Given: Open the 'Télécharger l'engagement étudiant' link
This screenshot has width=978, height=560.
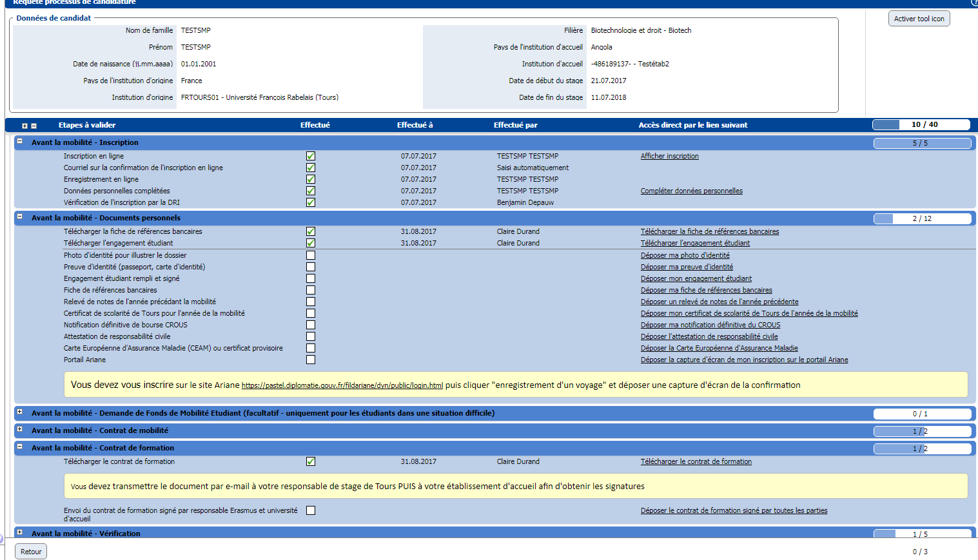Looking at the screenshot, I should (695, 243).
